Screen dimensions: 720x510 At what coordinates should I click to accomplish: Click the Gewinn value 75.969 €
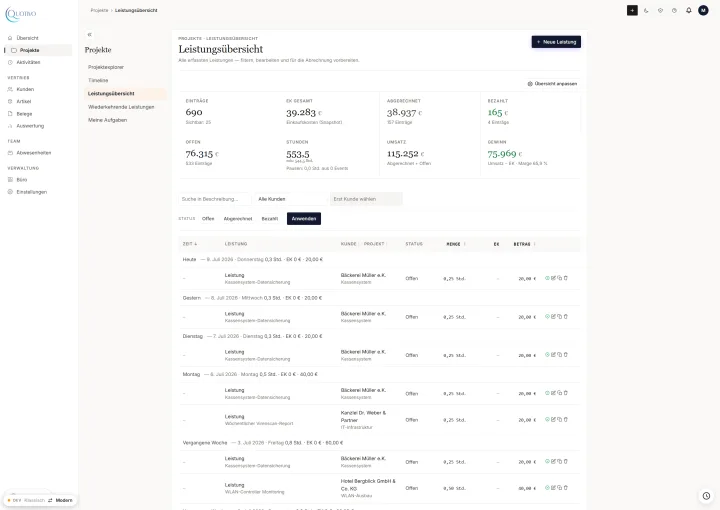tap(505, 153)
